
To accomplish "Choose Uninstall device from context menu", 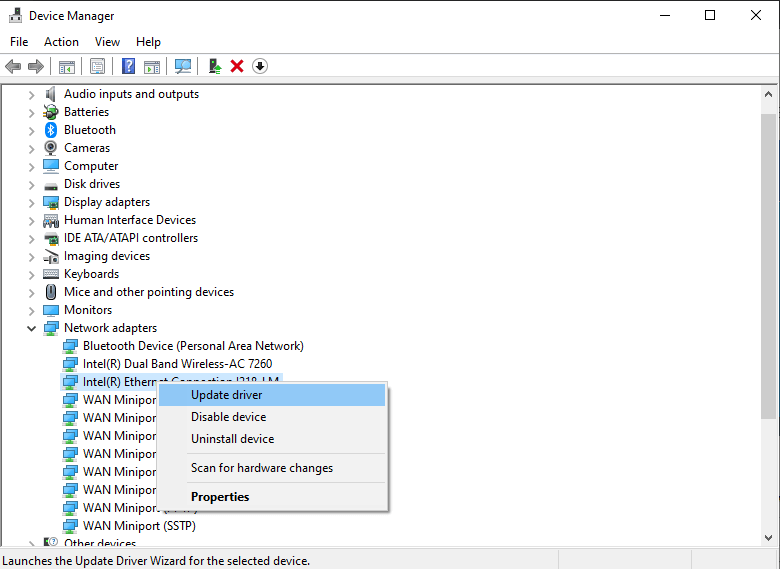I will [x=272, y=439].
